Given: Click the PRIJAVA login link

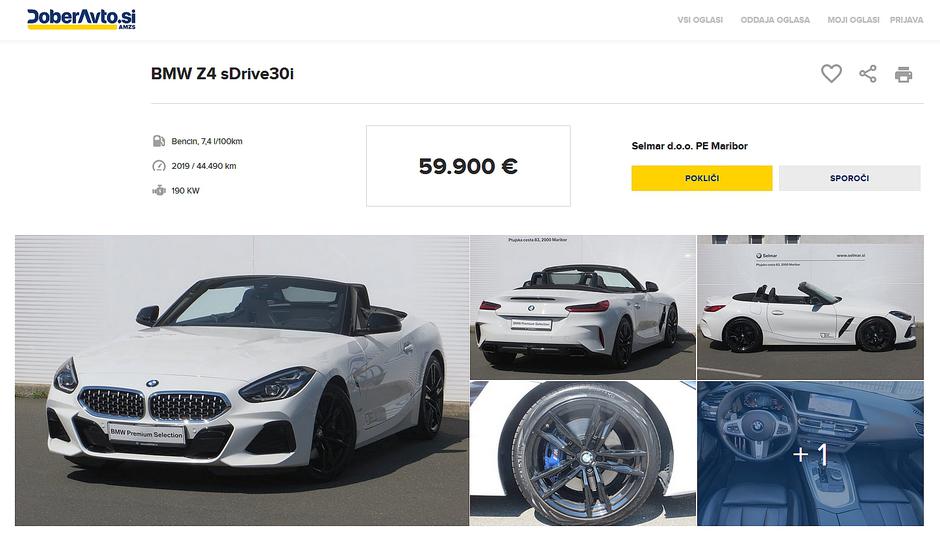Looking at the screenshot, I should [906, 20].
